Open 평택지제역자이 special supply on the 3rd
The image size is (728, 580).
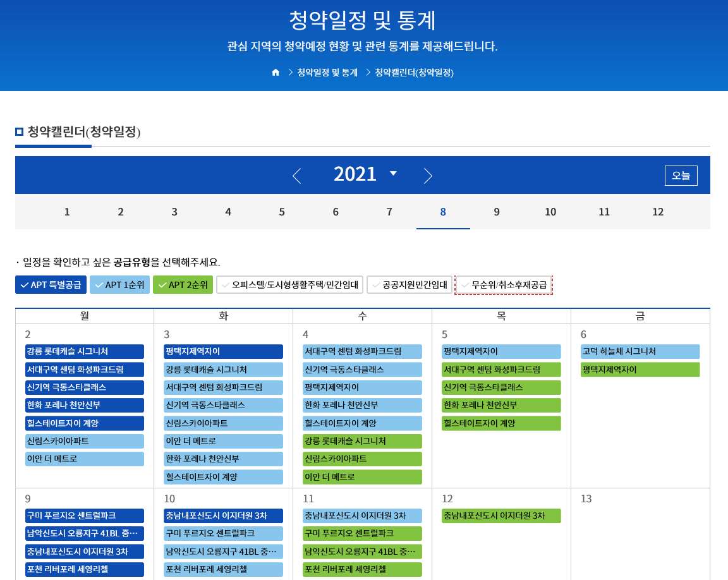point(223,352)
